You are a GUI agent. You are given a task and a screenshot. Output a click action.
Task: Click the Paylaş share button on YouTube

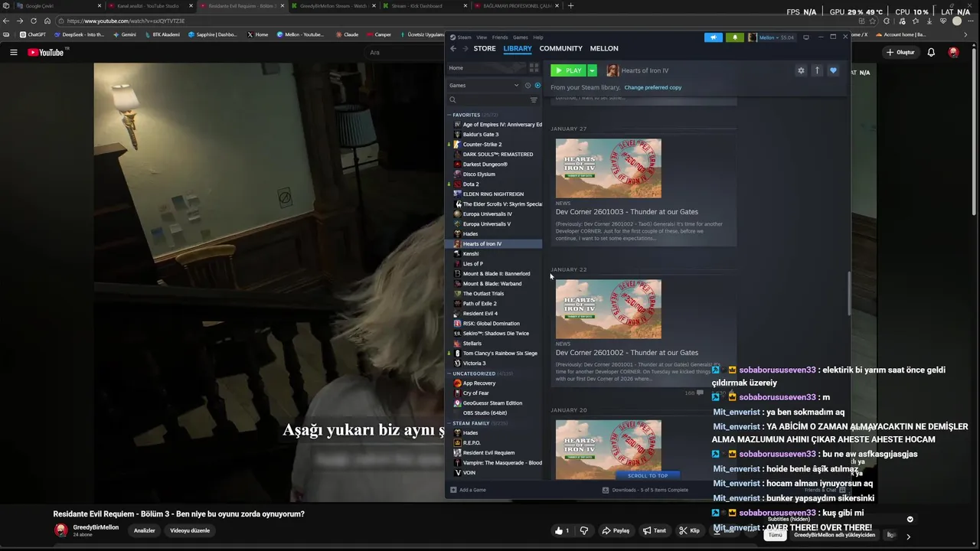616,530
